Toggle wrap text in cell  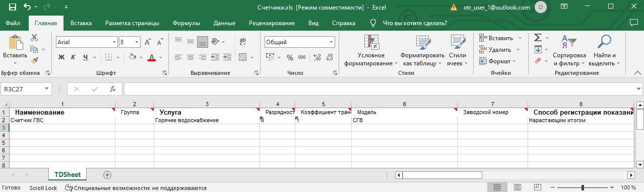point(242,41)
